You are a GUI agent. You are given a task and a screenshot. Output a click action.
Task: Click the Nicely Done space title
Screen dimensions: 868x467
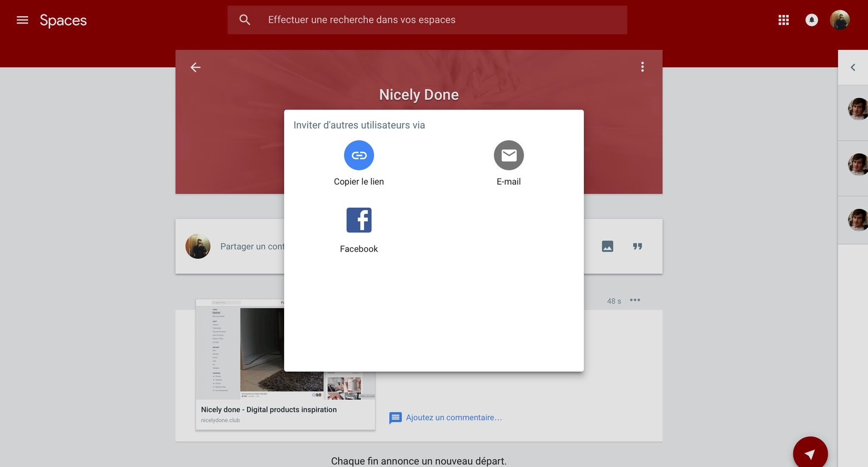(x=419, y=95)
